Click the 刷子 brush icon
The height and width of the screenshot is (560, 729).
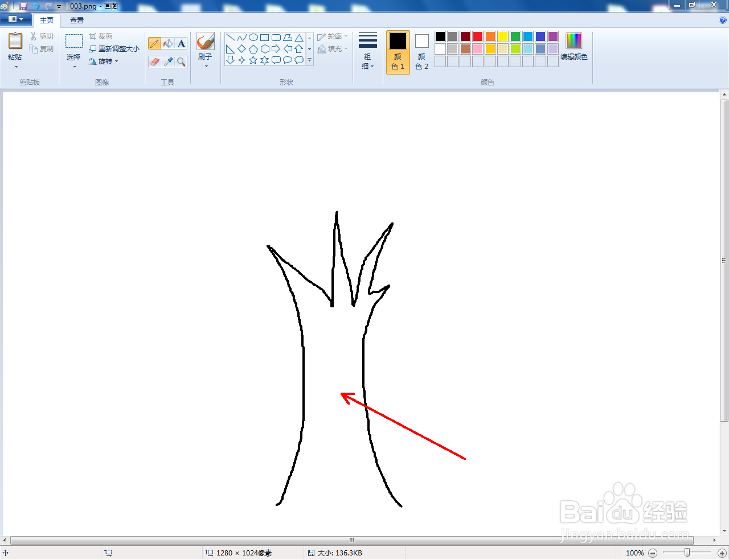[206, 42]
